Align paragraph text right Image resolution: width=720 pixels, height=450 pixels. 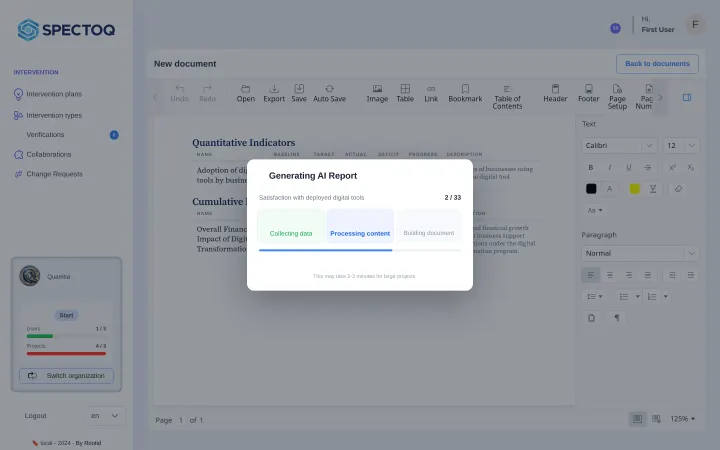(629, 275)
